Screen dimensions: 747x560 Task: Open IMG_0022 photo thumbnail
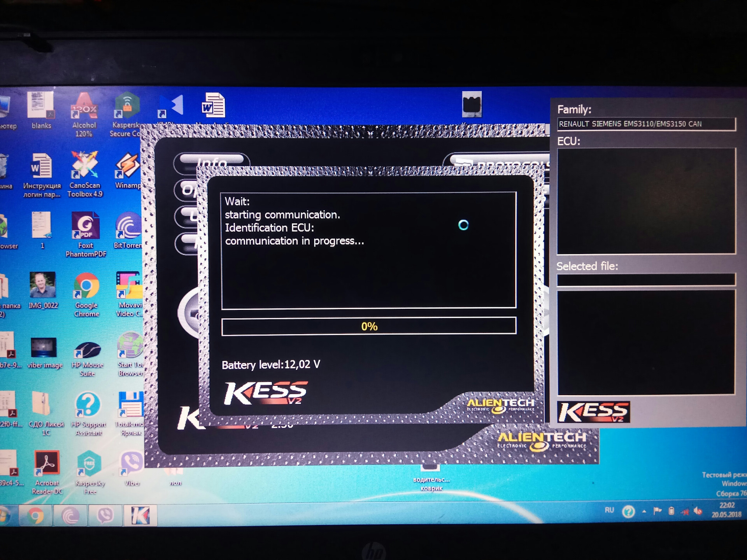pyautogui.click(x=43, y=286)
